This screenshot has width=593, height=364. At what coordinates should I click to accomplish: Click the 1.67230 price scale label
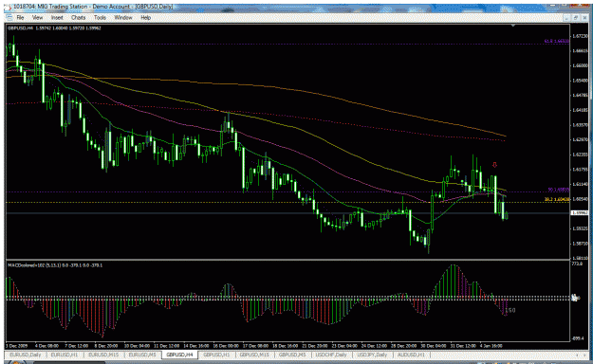point(580,36)
